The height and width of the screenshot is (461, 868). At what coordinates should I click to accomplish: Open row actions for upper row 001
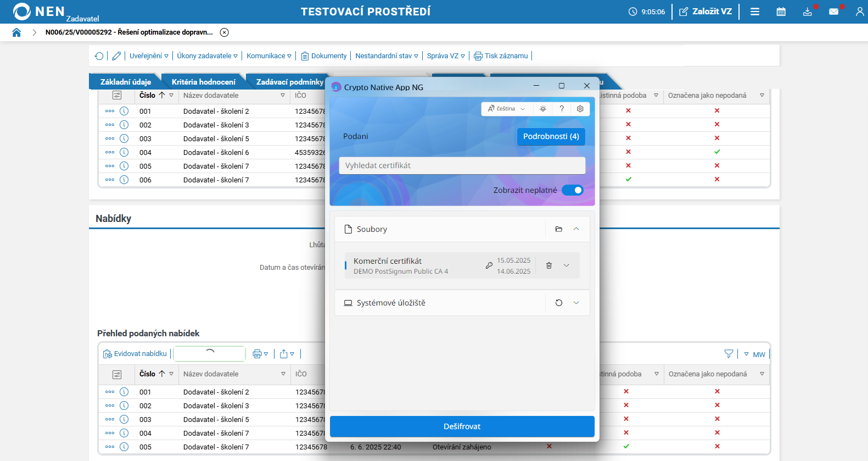pyautogui.click(x=110, y=111)
